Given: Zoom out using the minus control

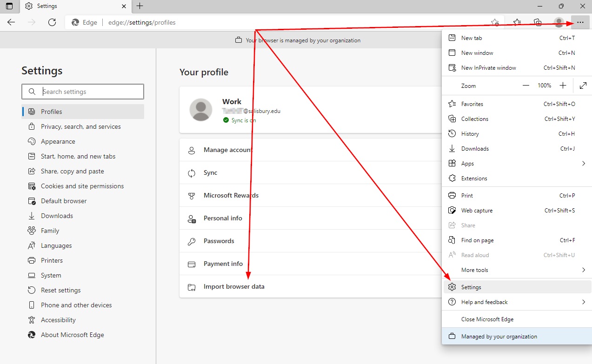Looking at the screenshot, I should [x=525, y=85].
